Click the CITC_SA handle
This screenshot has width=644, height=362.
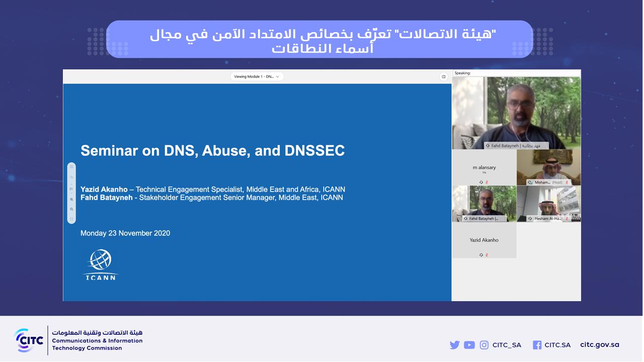507,345
